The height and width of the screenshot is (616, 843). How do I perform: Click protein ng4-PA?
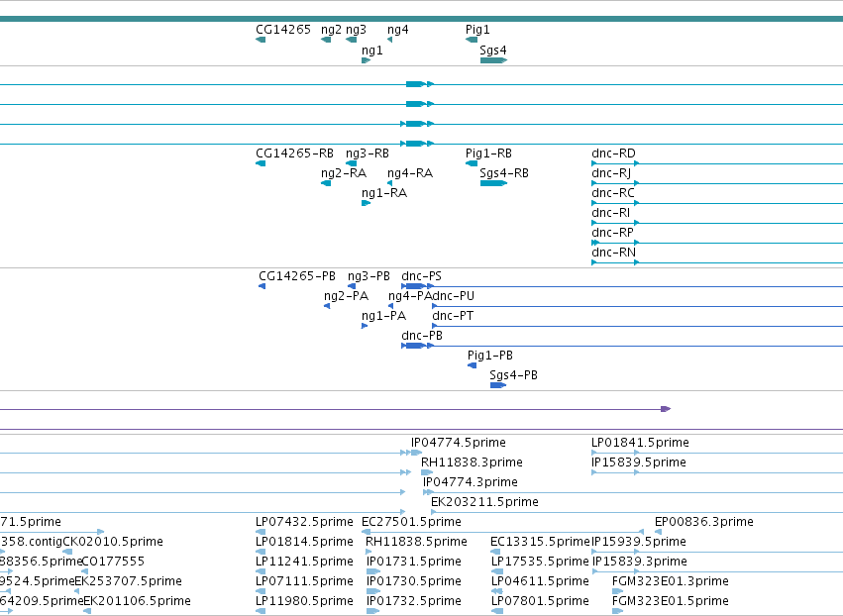[x=410, y=296]
